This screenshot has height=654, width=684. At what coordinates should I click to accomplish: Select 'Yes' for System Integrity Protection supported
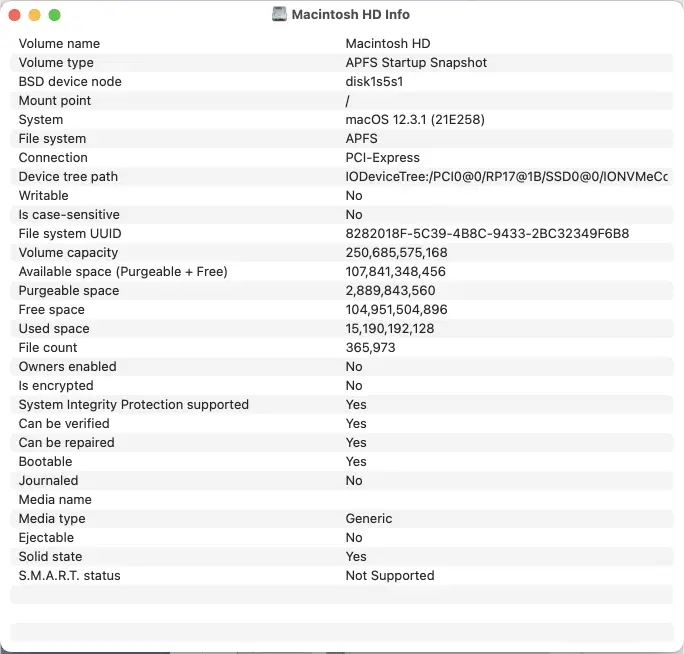(356, 404)
